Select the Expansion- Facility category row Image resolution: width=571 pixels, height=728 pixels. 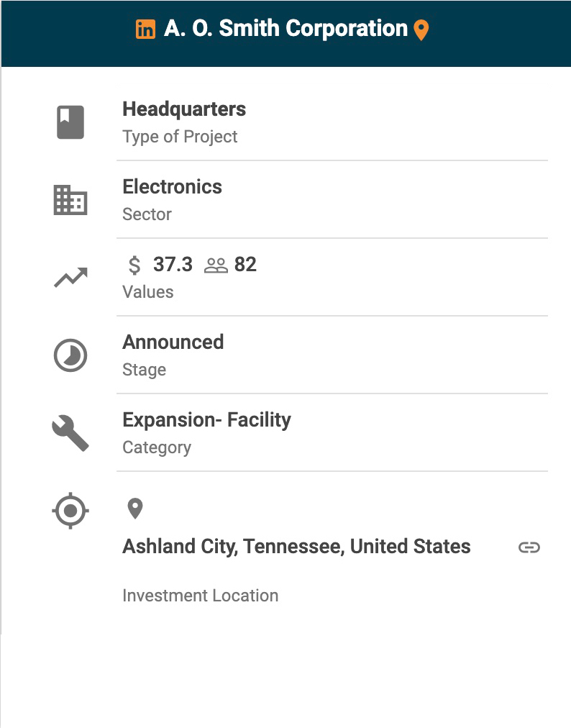coord(332,433)
